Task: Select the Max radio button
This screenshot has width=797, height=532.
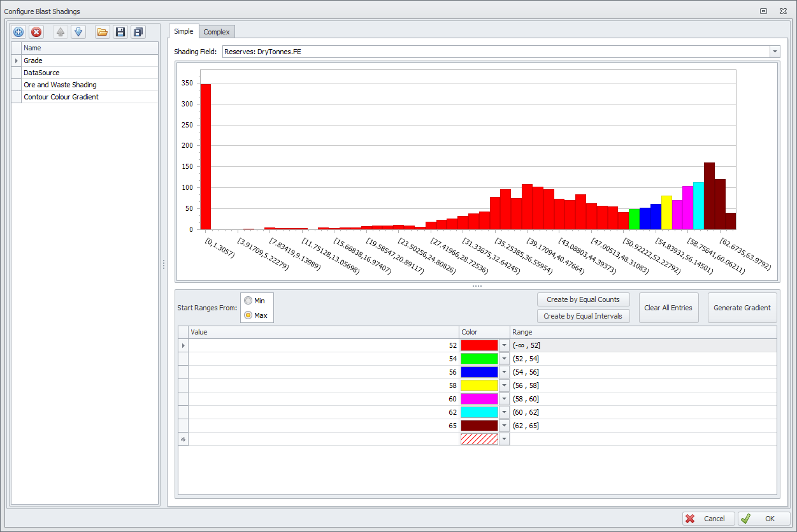Action: pyautogui.click(x=248, y=315)
